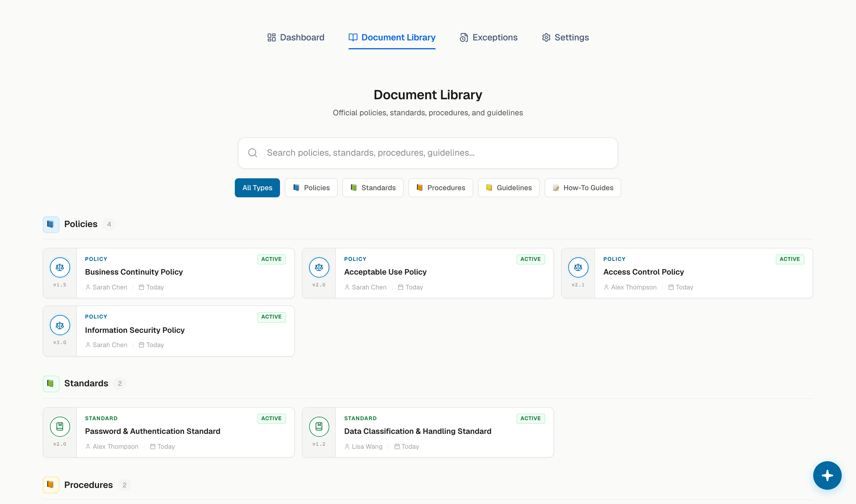Click the memo icon in How-To Guides filter

(x=556, y=188)
